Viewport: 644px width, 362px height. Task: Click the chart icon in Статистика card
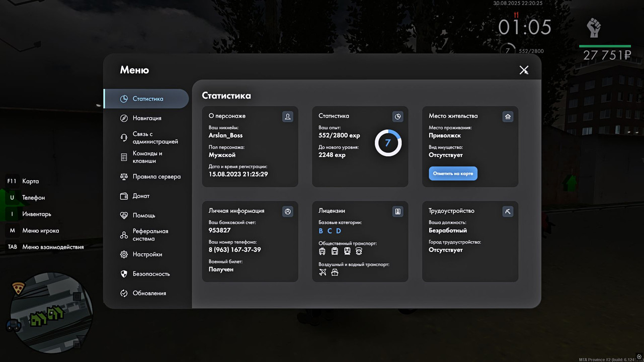point(398,117)
